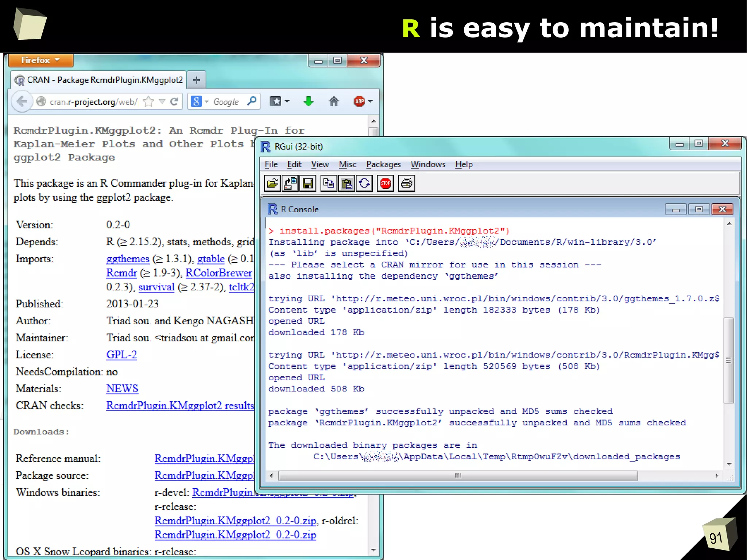Click the Copy and paste refresh icon
747x560 pixels.
[364, 183]
